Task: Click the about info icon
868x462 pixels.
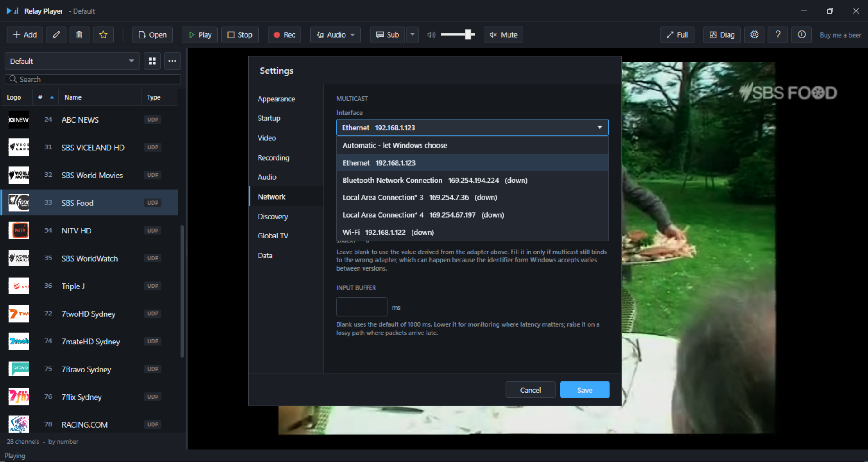Action: click(801, 35)
